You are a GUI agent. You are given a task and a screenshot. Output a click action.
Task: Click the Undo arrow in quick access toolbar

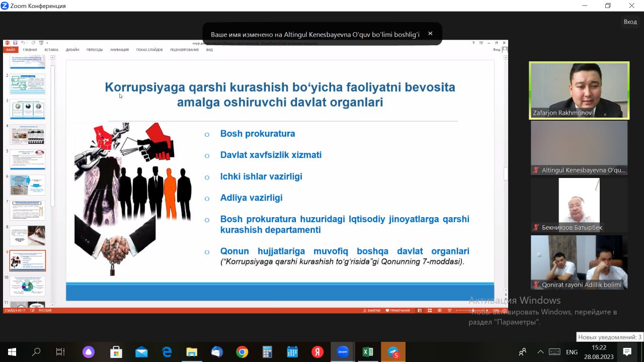point(23,43)
